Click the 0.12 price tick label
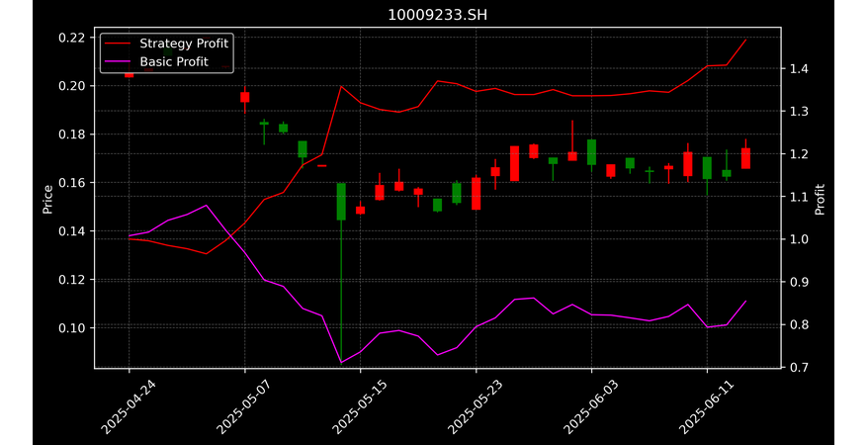 [x=72, y=280]
